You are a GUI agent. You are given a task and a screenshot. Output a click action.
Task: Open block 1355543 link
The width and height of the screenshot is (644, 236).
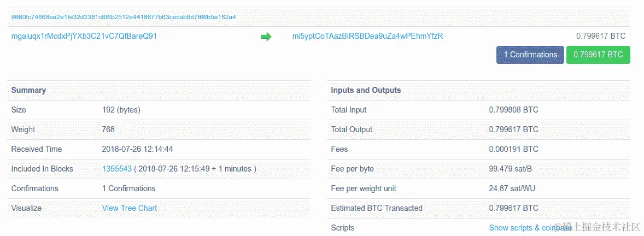pos(116,169)
